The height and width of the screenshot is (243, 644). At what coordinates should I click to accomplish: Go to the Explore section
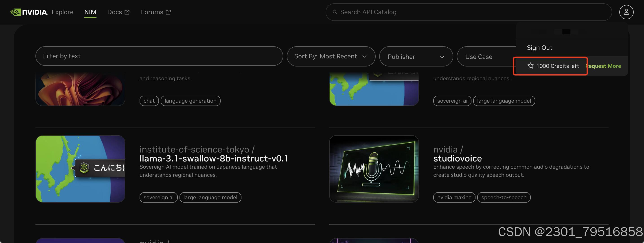63,12
